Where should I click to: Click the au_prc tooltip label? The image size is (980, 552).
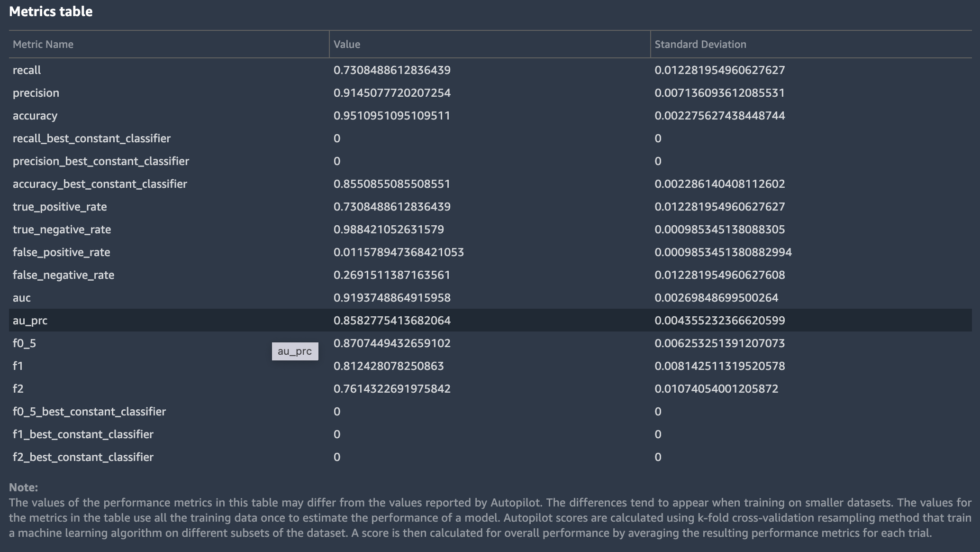[x=295, y=351]
